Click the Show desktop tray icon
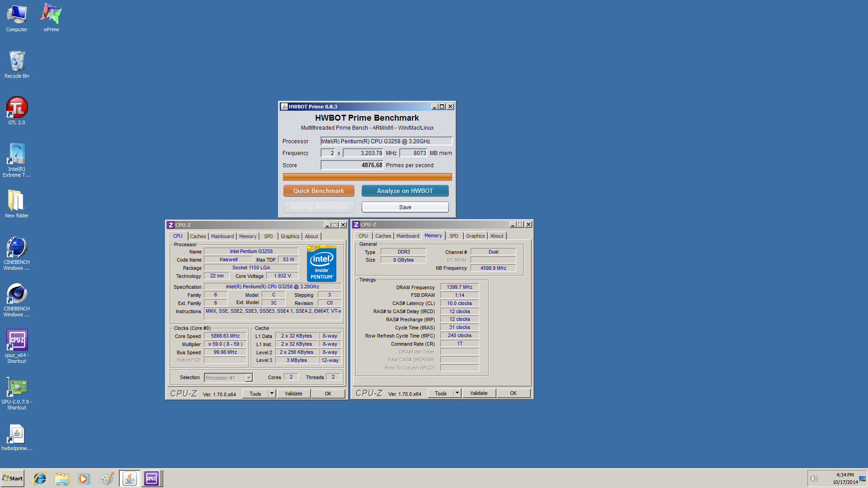The width and height of the screenshot is (868, 488). (x=863, y=479)
